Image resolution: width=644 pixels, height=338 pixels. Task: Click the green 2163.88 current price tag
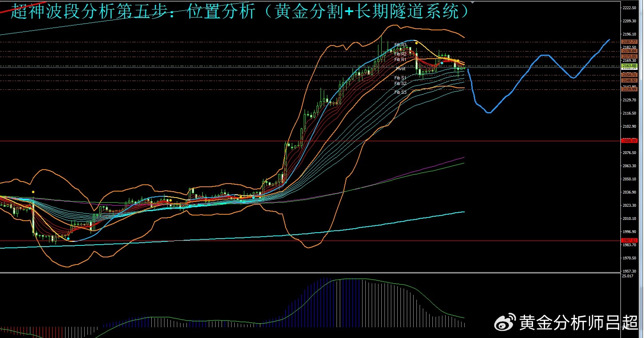pyautogui.click(x=630, y=66)
